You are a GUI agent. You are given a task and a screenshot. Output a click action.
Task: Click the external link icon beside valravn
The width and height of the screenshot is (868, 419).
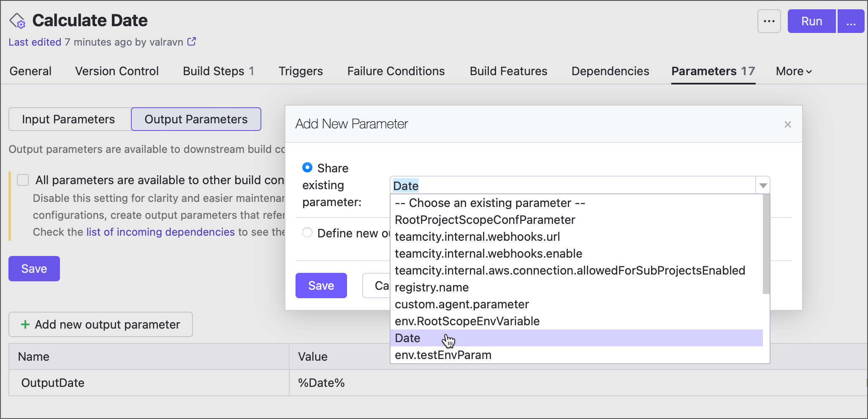click(192, 41)
